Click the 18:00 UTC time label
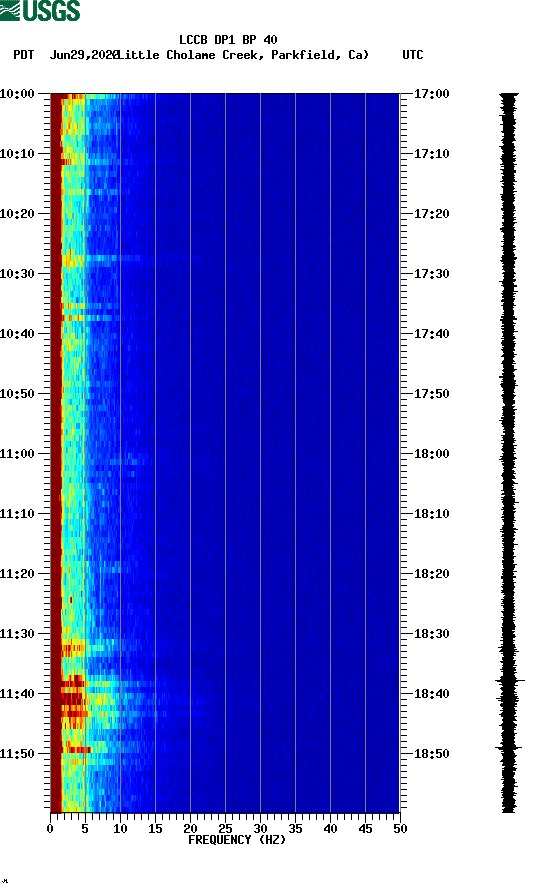The height and width of the screenshot is (892, 552). click(x=431, y=454)
